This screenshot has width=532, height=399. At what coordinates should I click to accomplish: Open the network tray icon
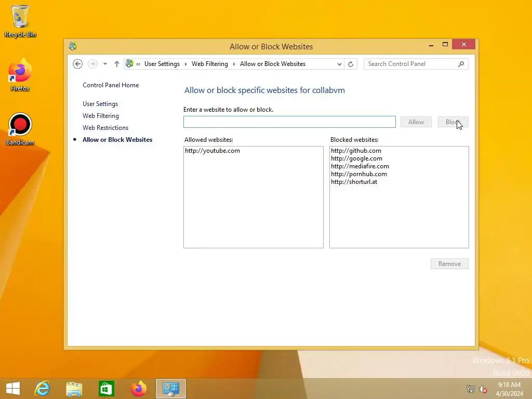pos(470,389)
